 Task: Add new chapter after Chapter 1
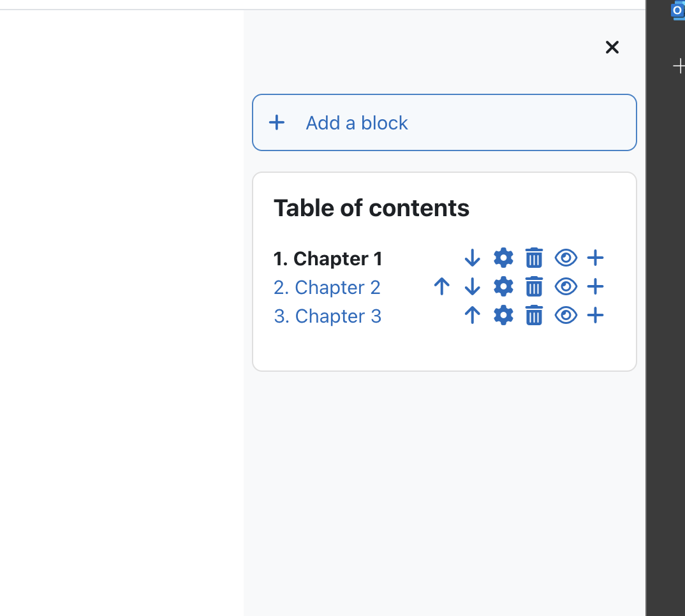(x=596, y=258)
